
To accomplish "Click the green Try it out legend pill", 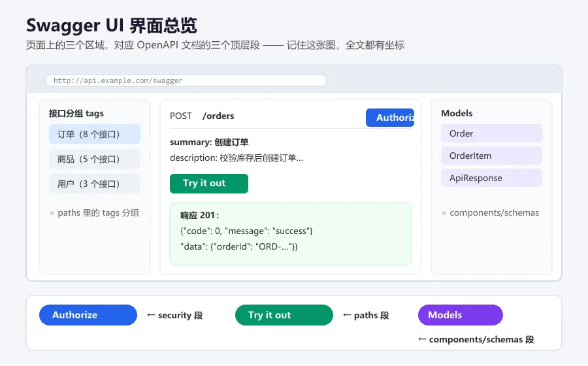I will tap(284, 315).
